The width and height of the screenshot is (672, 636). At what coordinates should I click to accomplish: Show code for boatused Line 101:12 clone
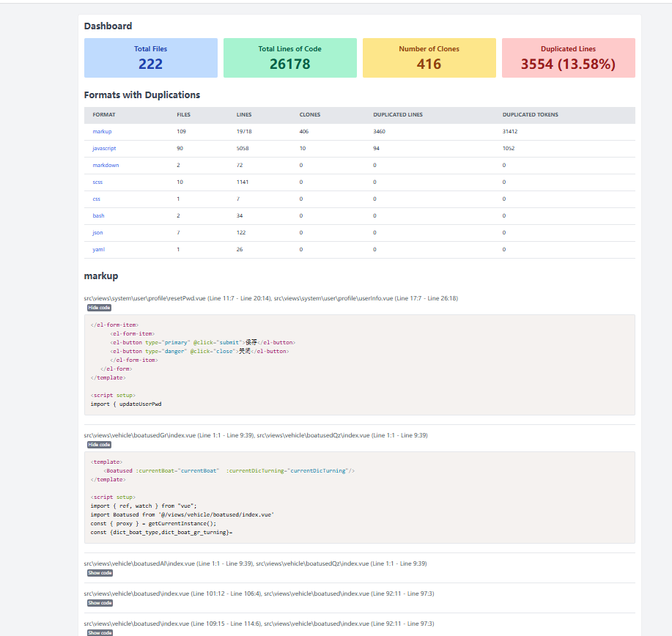pyautogui.click(x=100, y=603)
